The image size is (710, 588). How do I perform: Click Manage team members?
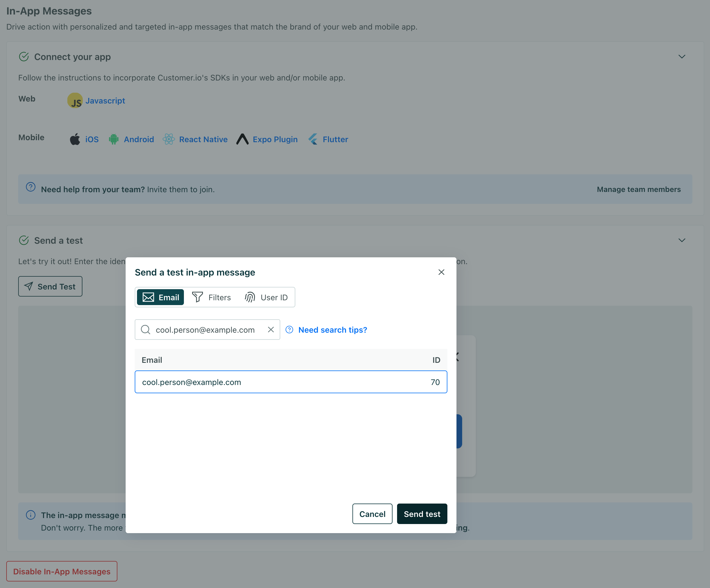click(638, 189)
